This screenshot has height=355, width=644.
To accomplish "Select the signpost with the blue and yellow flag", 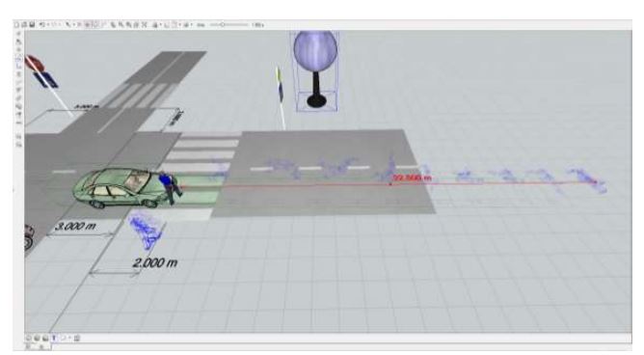I will pos(281,97).
